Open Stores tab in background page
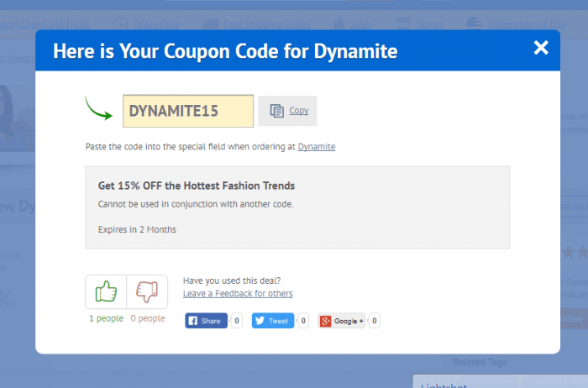 (x=420, y=24)
